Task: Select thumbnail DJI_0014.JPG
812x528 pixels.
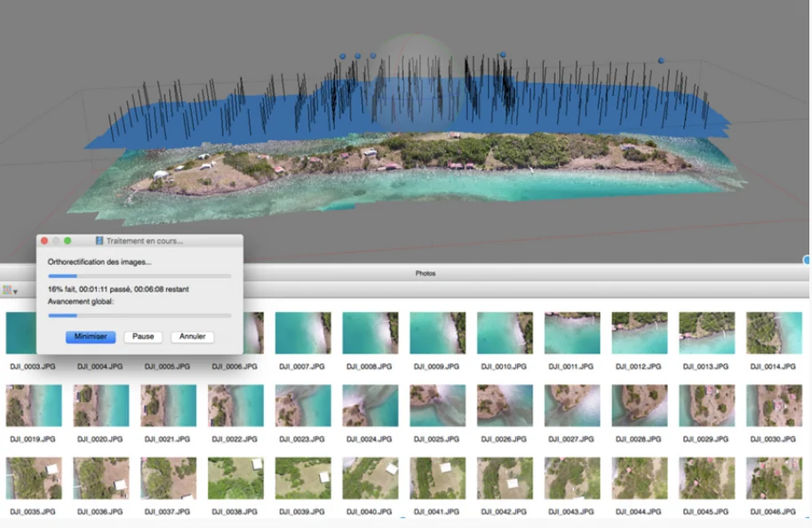Action: click(x=774, y=332)
